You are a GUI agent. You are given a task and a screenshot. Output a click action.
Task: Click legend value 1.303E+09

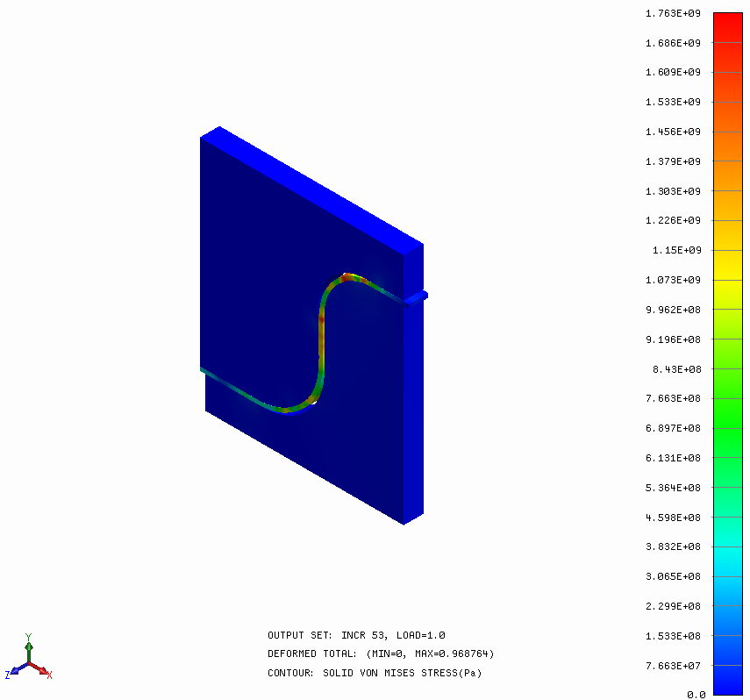tap(673, 191)
